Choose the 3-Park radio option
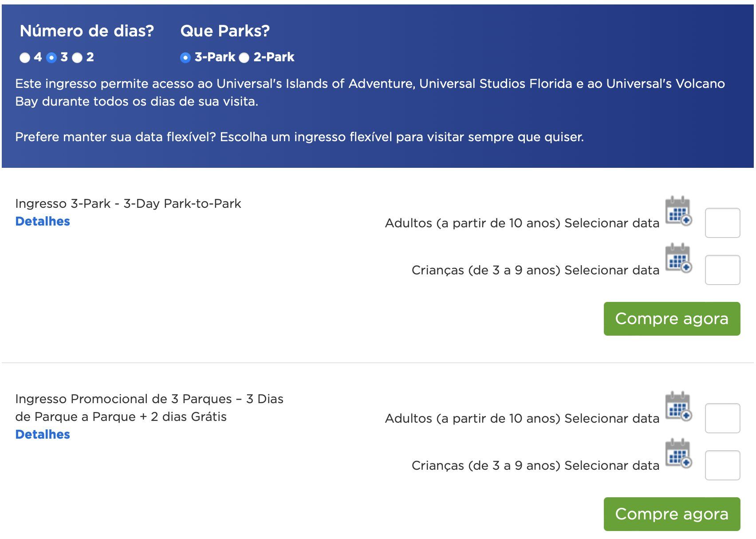Screen dimensions: 756x539 point(185,57)
